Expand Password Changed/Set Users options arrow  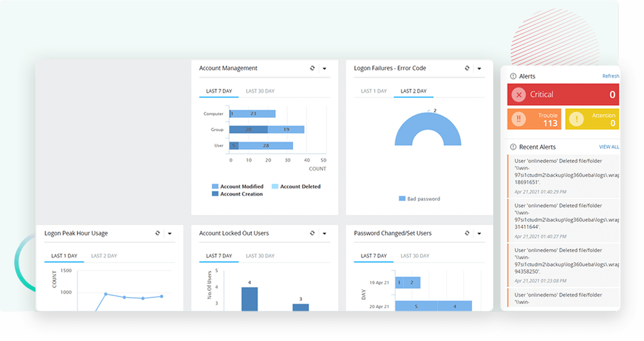[479, 233]
